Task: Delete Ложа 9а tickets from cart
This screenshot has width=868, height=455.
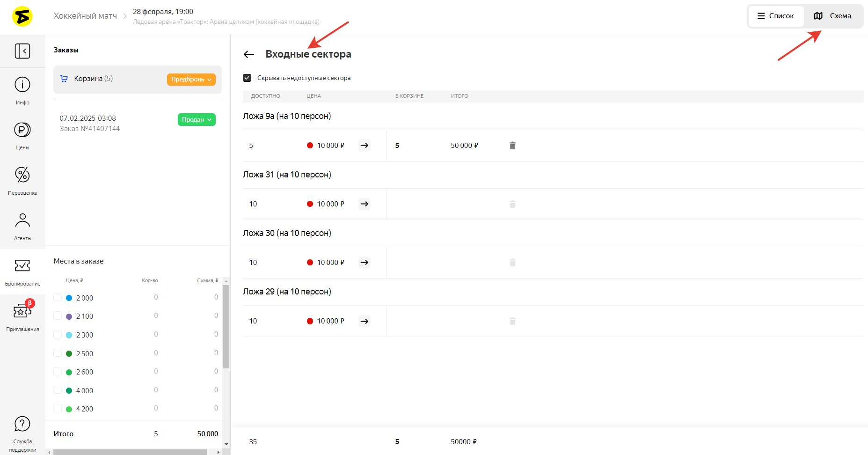Action: [x=512, y=146]
